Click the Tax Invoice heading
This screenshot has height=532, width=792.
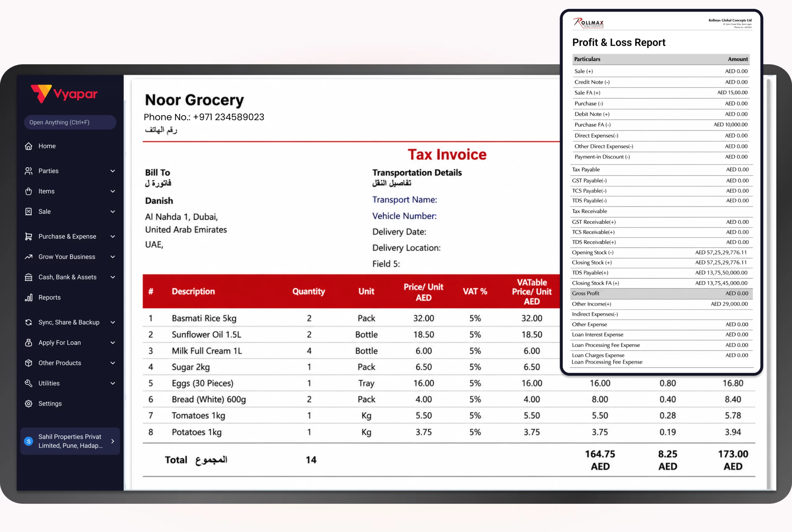coord(447,155)
